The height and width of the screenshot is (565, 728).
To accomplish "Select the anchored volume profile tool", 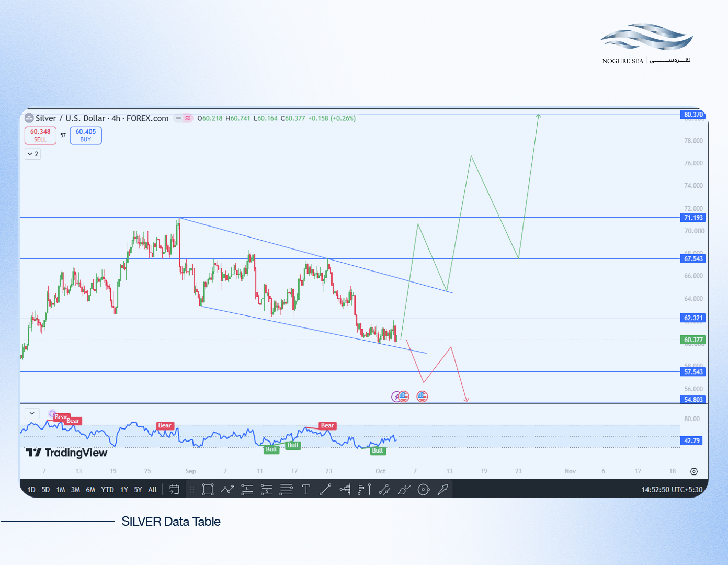I will (x=365, y=490).
